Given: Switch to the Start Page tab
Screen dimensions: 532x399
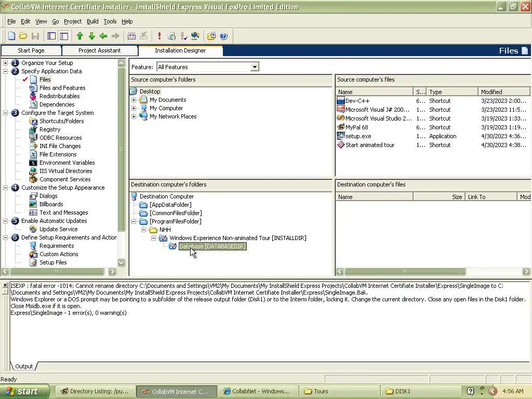Looking at the screenshot, I should pos(31,50).
